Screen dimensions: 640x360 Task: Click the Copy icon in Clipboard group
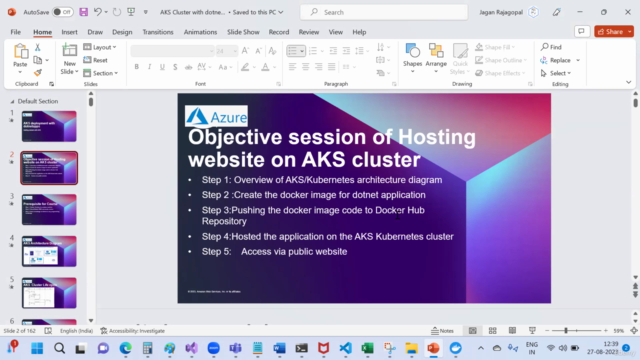(38, 60)
